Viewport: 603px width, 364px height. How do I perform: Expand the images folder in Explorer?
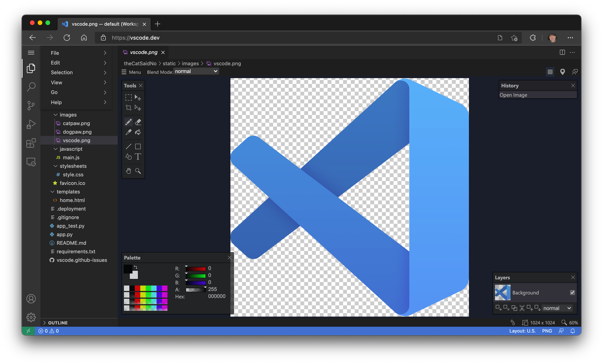pos(68,114)
